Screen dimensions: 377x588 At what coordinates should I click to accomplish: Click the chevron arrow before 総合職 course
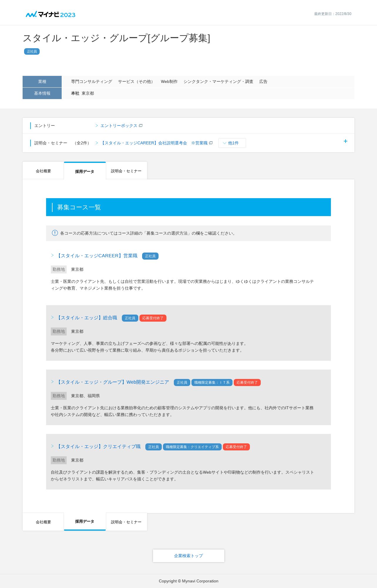pos(52,317)
